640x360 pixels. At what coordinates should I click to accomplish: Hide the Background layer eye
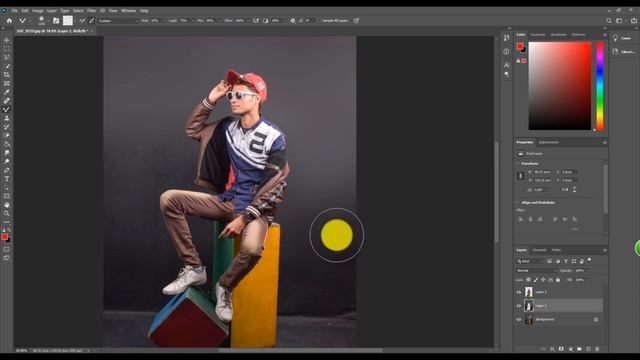pos(519,320)
